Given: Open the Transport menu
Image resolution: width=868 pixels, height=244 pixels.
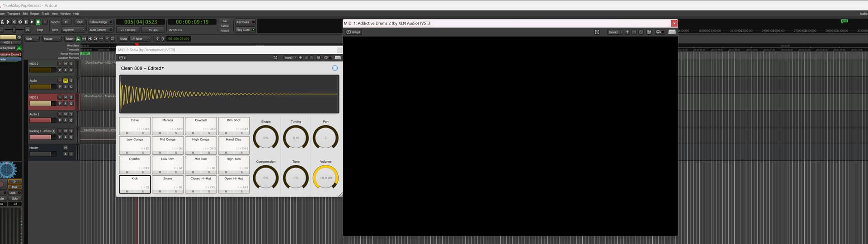Looking at the screenshot, I should coord(14,14).
